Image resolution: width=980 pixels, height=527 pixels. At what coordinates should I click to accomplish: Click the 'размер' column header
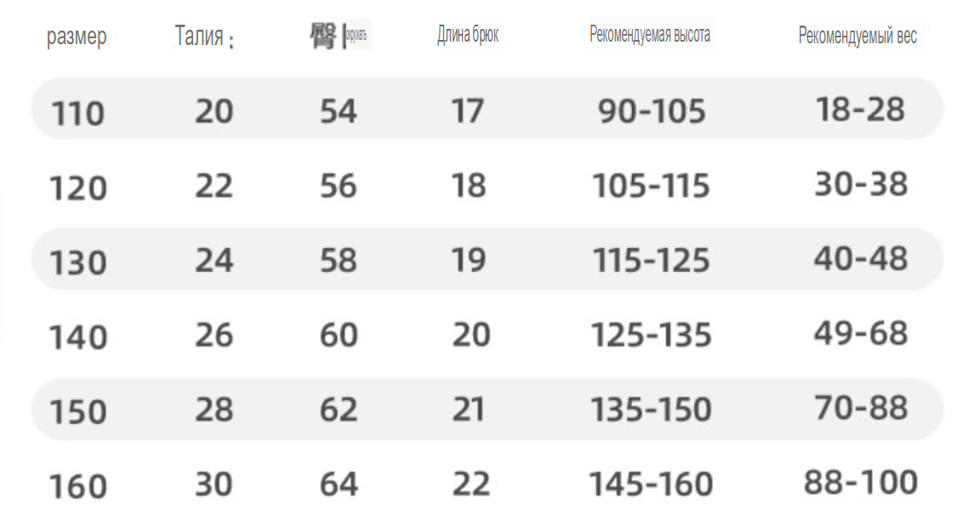77,37
